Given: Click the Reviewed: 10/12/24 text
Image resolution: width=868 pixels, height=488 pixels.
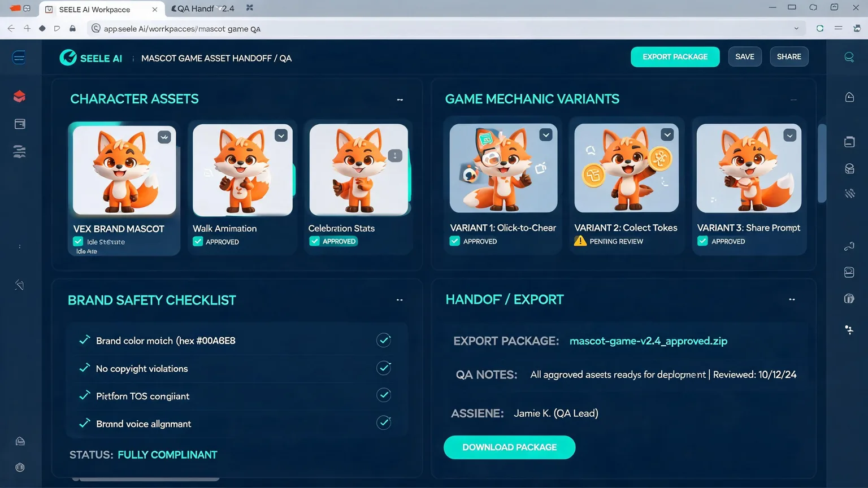Looking at the screenshot, I should 755,374.
